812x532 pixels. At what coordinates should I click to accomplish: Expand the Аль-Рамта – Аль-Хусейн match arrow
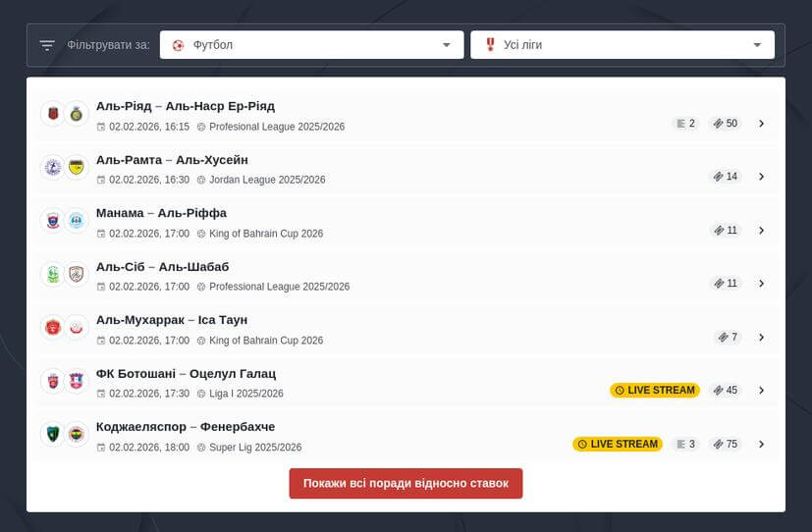pos(761,177)
